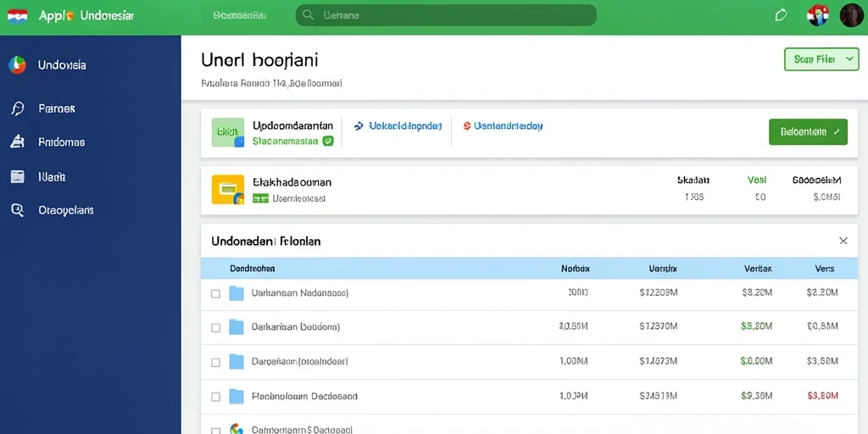
Task: Open Otaoyelaris in the sidebar
Action: (x=66, y=210)
